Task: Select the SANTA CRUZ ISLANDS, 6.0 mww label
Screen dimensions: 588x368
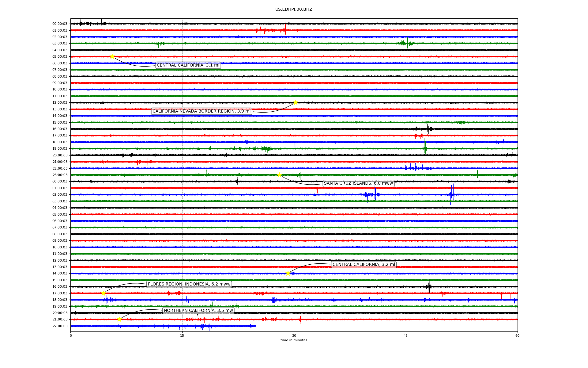Action: 358,183
